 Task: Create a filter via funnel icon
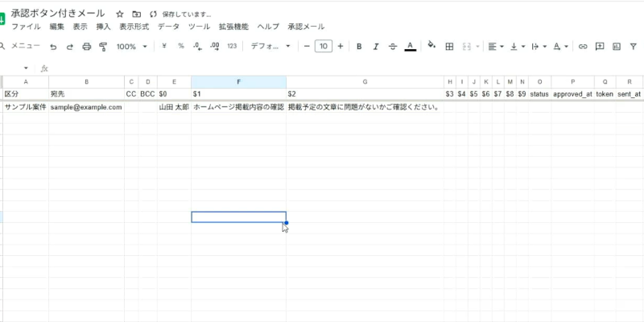click(634, 47)
